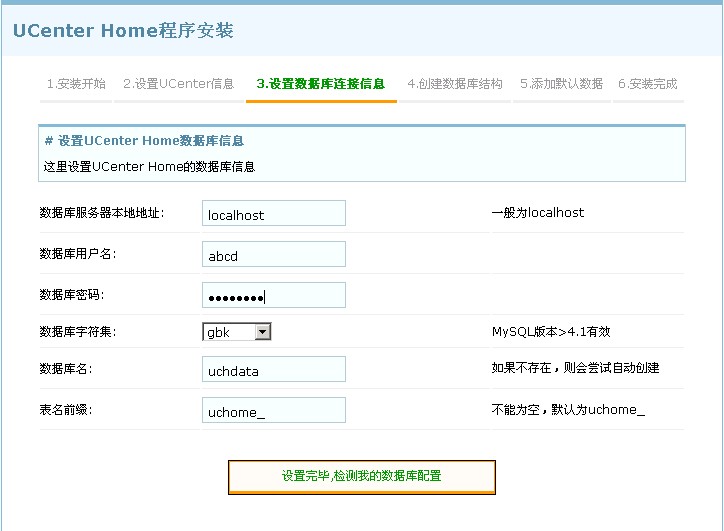Select step tab 2.设置UCenter信息
The width and height of the screenshot is (724, 531).
click(179, 84)
